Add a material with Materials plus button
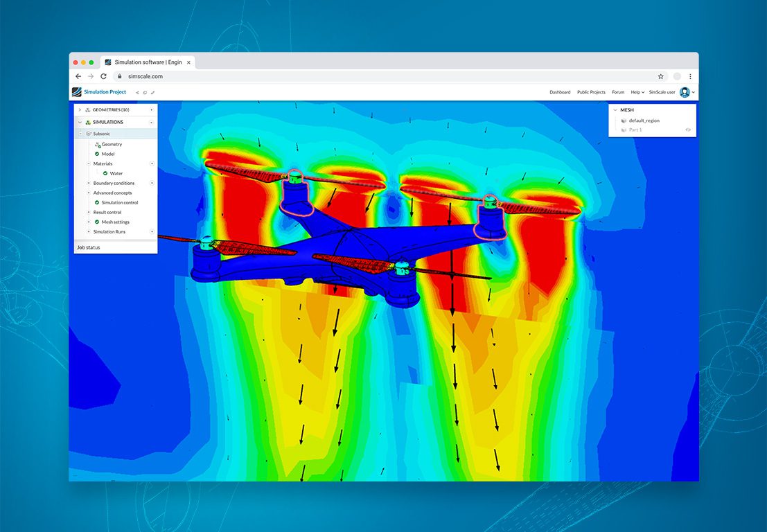 tap(152, 163)
